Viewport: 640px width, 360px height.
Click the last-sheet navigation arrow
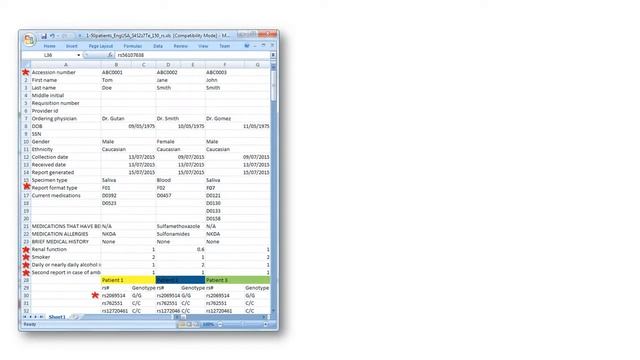click(41, 317)
